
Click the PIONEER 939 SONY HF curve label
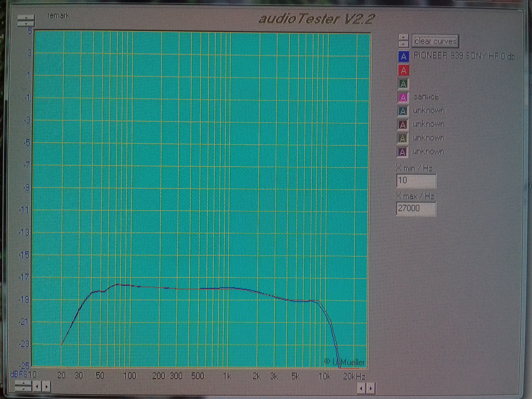(x=464, y=56)
